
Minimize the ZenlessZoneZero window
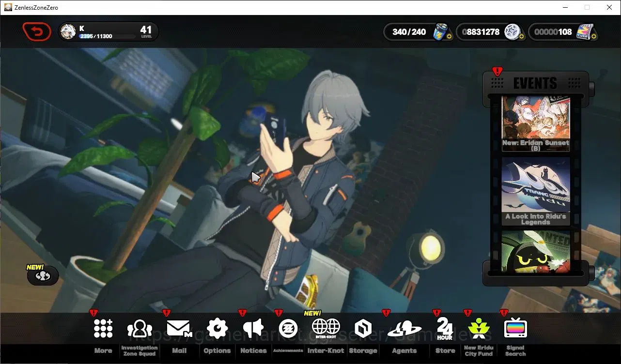565,7
